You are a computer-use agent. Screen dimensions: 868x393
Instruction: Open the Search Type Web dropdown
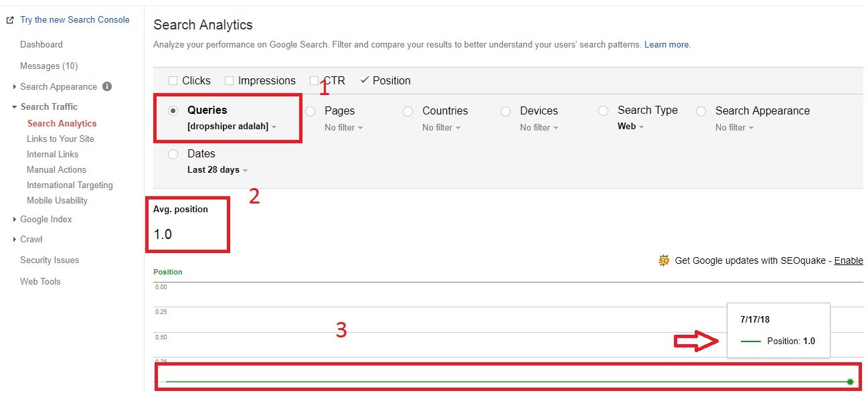tap(630, 127)
